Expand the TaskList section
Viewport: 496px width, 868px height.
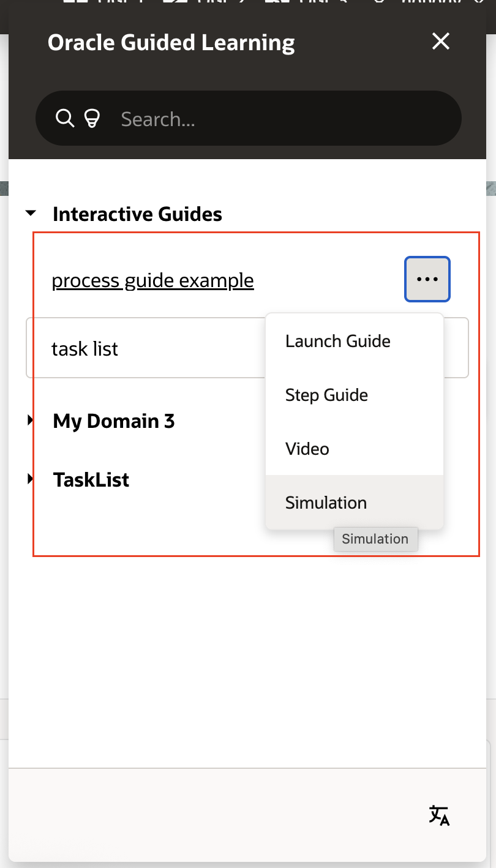coord(30,479)
